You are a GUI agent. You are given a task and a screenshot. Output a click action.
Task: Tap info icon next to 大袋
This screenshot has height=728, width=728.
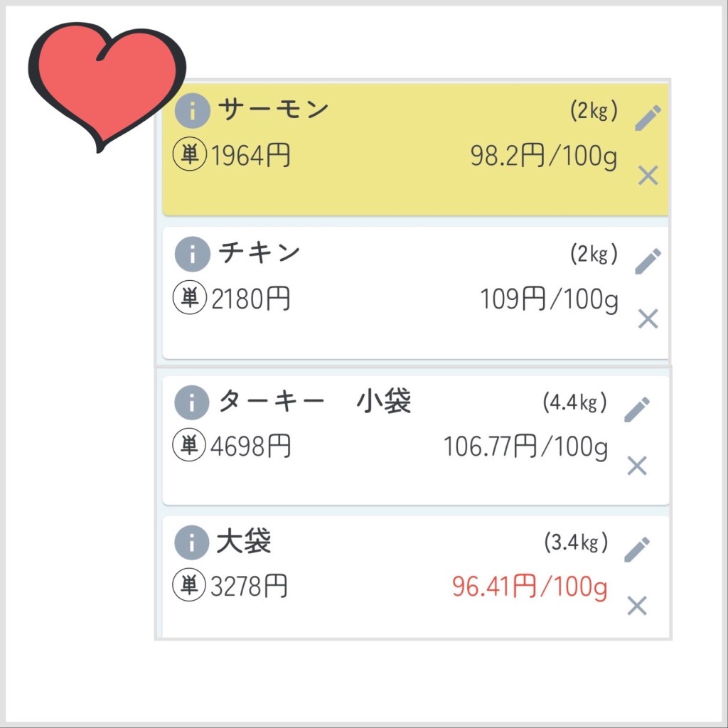point(191,544)
